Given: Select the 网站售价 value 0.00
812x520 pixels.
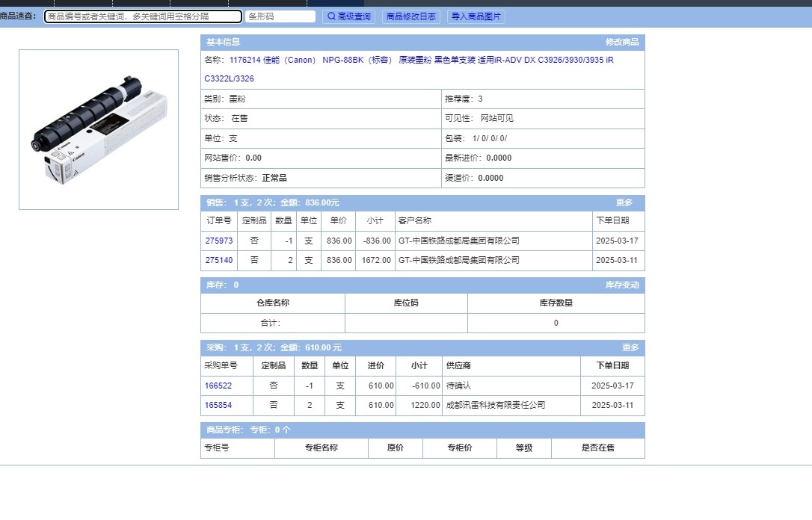Looking at the screenshot, I should click(x=253, y=158).
